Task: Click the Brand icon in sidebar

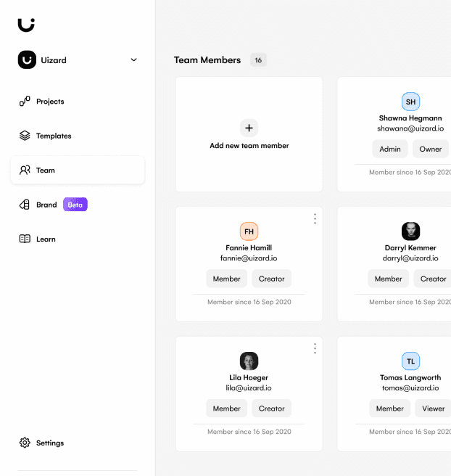Action: tap(25, 205)
